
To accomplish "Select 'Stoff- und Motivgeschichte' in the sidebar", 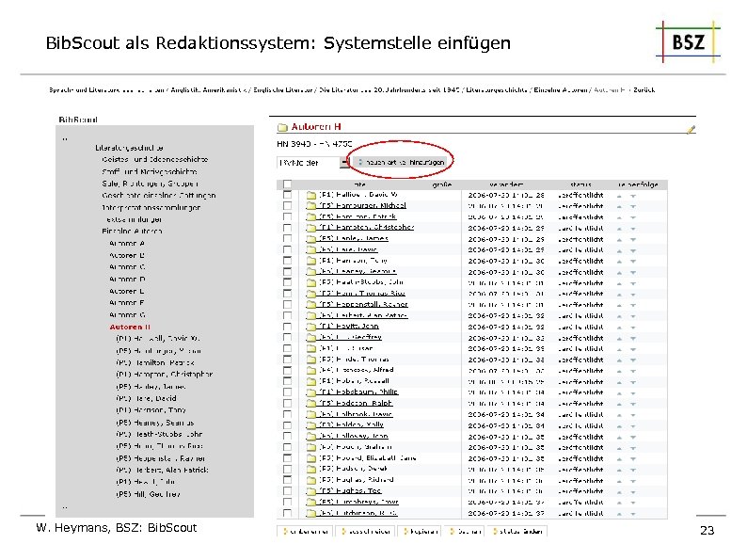I will pyautogui.click(x=149, y=171).
